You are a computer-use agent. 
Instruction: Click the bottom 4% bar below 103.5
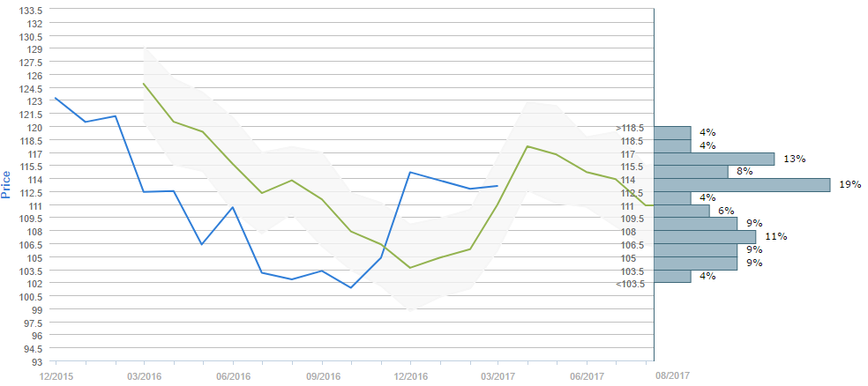(672, 276)
